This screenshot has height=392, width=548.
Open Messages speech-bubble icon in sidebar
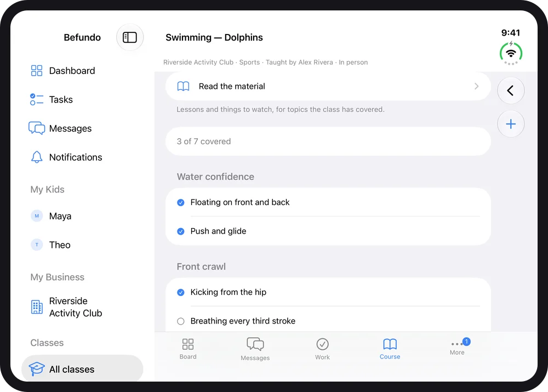point(37,128)
